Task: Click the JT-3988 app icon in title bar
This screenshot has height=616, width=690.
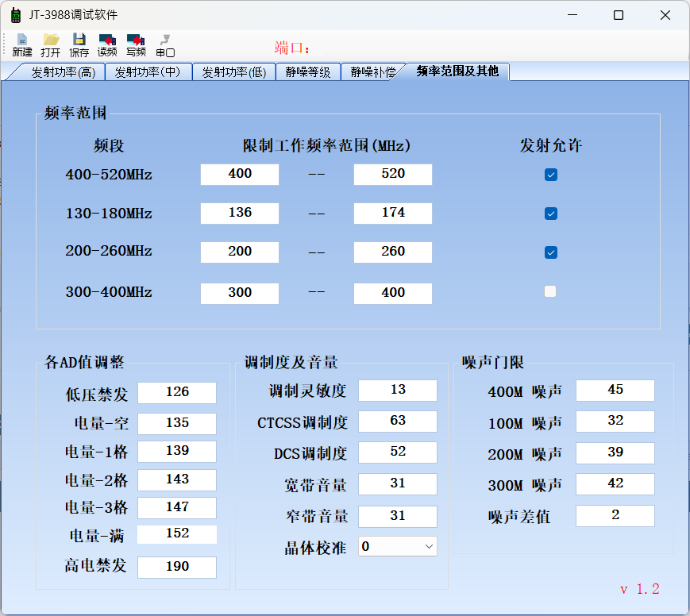Action: pos(15,15)
